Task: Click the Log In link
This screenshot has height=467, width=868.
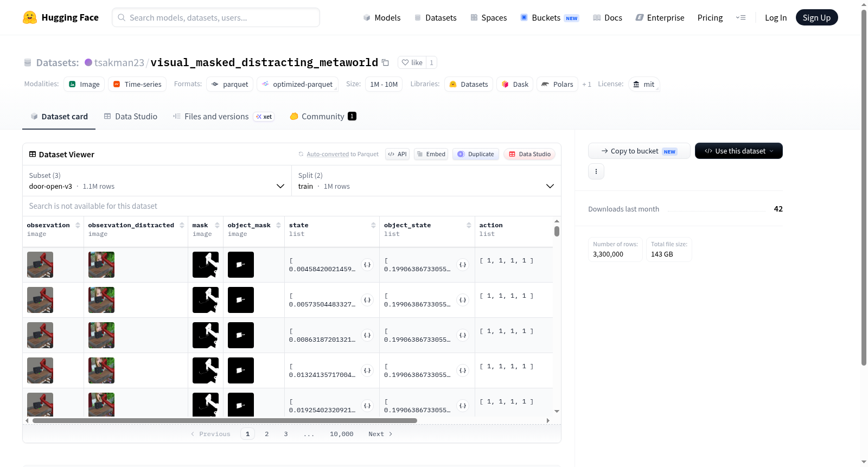Action: pyautogui.click(x=775, y=18)
